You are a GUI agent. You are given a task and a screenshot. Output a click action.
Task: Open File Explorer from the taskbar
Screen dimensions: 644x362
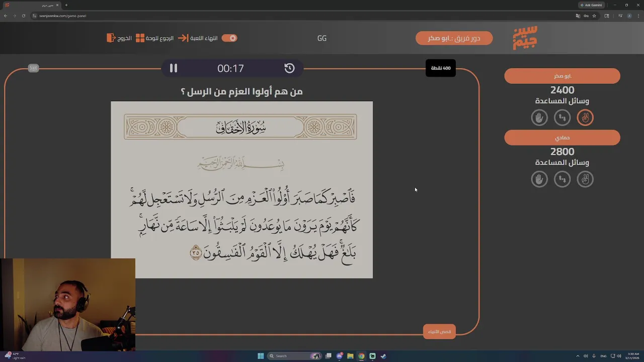(x=351, y=356)
